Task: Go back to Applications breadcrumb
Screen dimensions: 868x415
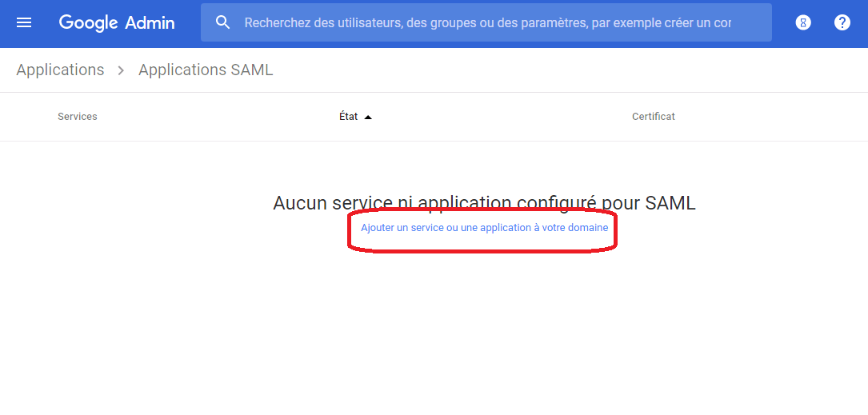Action: point(60,70)
